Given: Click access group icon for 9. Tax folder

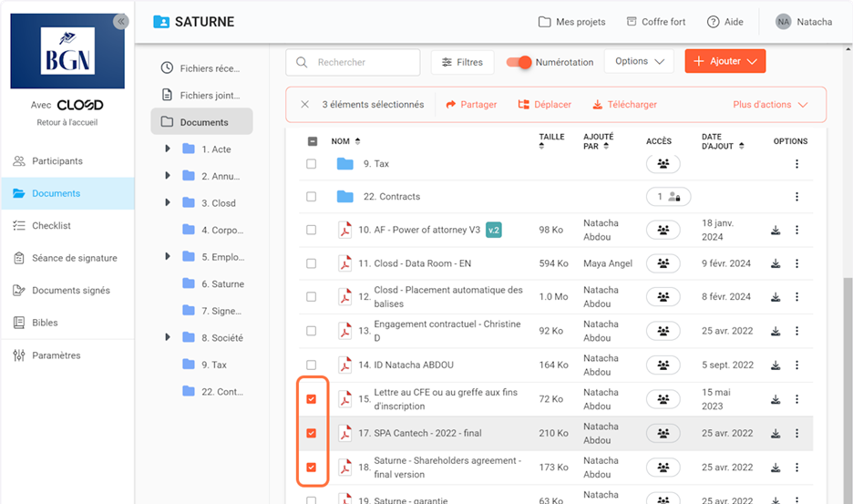Looking at the screenshot, I should [663, 164].
